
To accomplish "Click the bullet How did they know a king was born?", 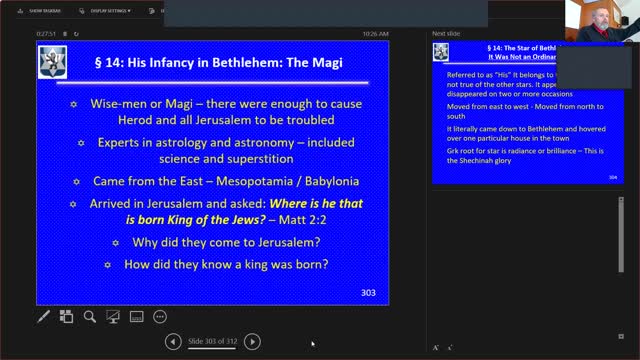I will (226, 264).
